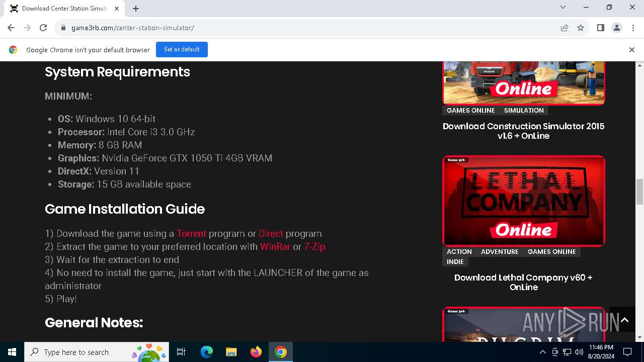Open Download Lethal Company v60 title
Image resolution: width=644 pixels, height=362 pixels.
[523, 282]
